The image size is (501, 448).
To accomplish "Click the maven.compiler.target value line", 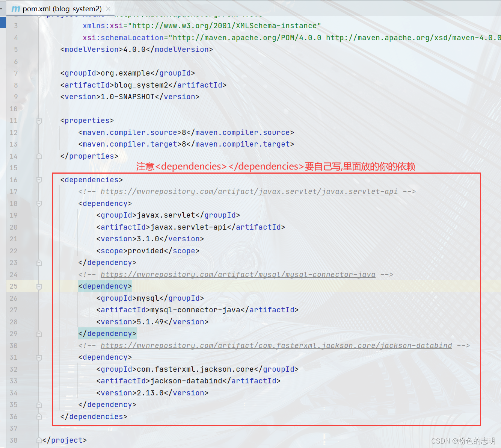I will [186, 144].
